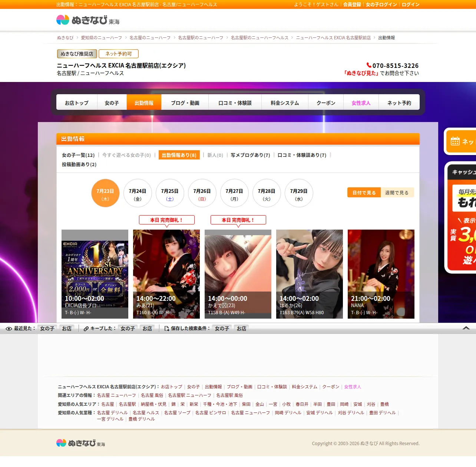
Task: Open the 14:00〜00:00 T158 profile thumbnail
Action: (x=238, y=274)
